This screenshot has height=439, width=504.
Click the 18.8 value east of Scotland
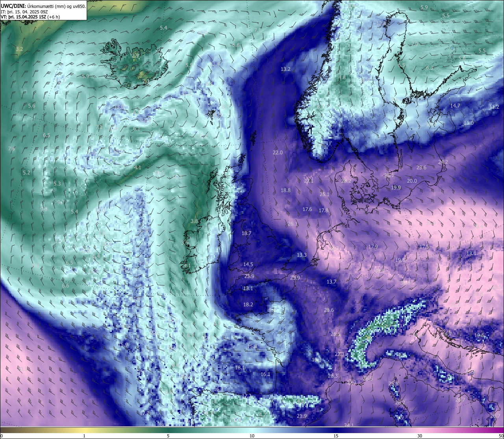pos(285,190)
